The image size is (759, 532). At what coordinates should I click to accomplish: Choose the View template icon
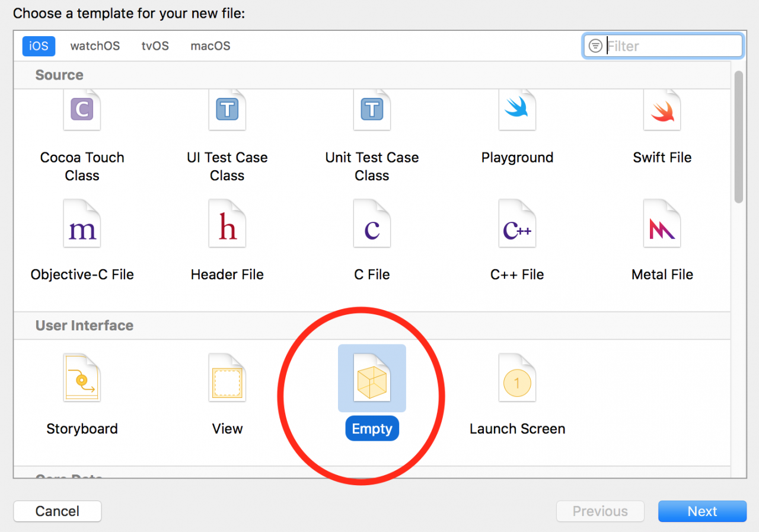[x=227, y=377]
